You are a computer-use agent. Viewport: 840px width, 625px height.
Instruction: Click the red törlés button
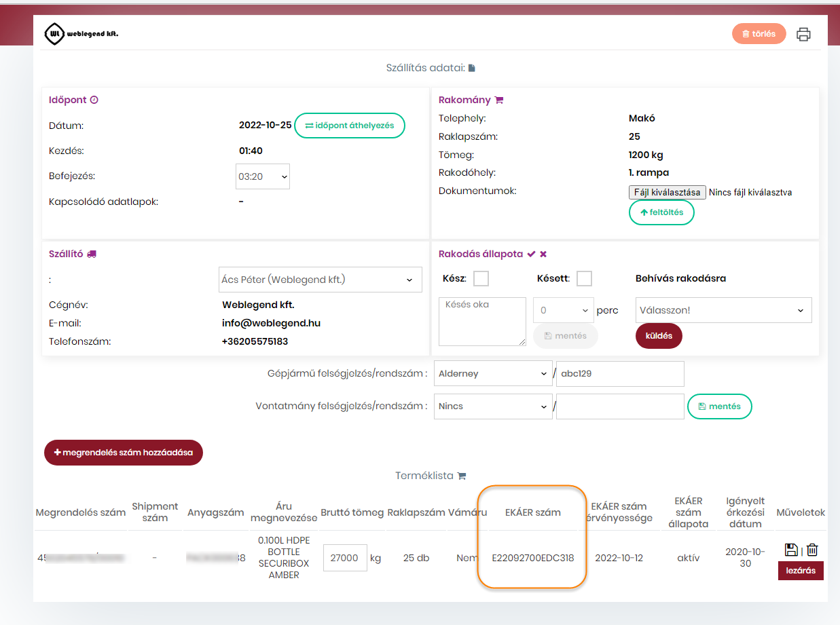[759, 33]
